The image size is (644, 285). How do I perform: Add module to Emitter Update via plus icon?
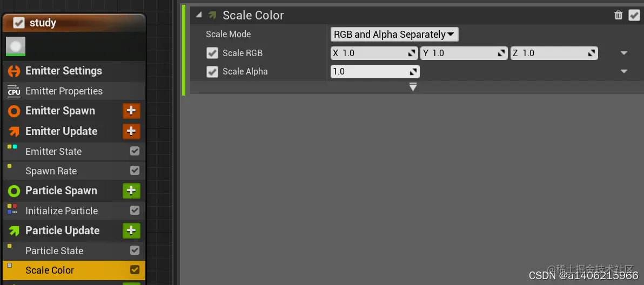pyautogui.click(x=131, y=131)
